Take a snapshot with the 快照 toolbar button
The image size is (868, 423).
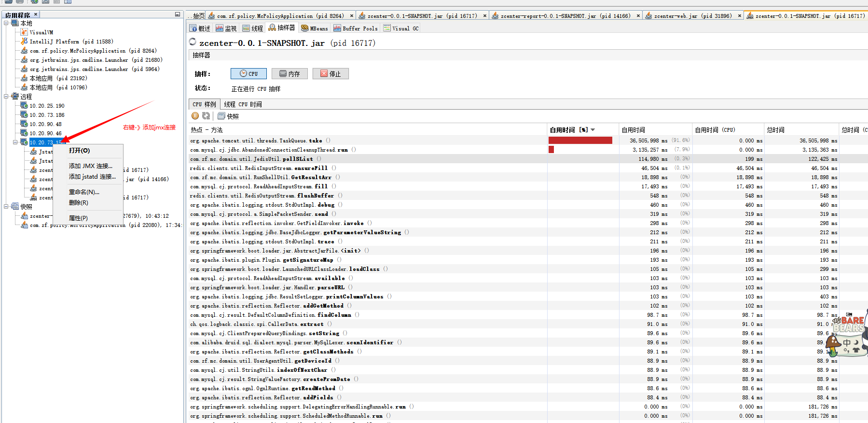pyautogui.click(x=228, y=116)
